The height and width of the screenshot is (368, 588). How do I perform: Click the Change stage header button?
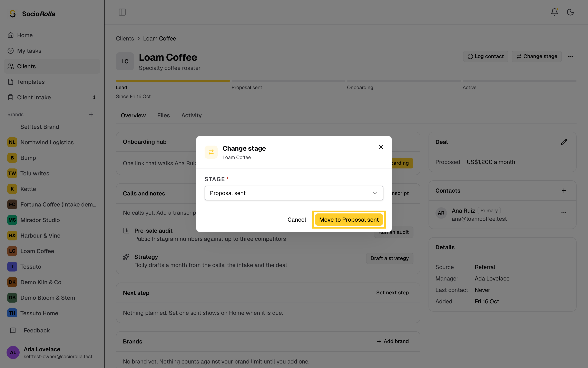(537, 56)
